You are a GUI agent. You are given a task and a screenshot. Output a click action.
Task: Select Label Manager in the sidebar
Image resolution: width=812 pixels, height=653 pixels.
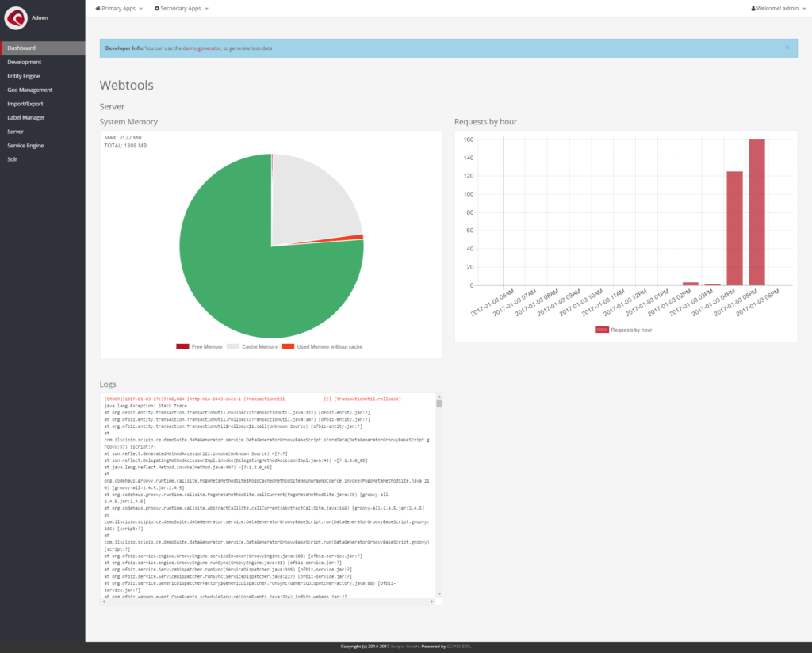(x=26, y=117)
